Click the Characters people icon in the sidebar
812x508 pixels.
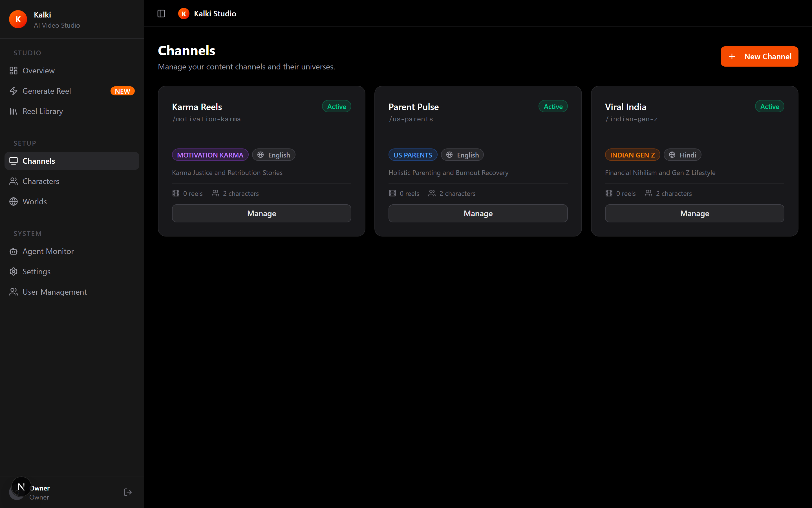coord(14,181)
